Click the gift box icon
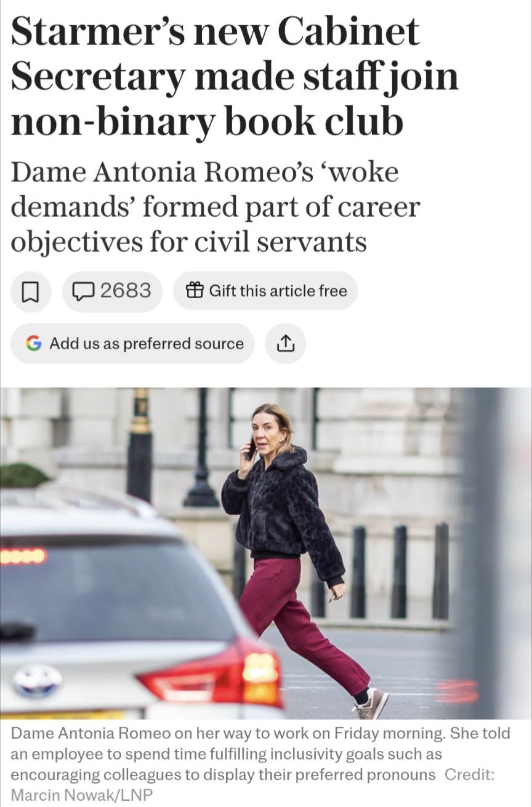Screen dimensions: 532x807 click(195, 290)
